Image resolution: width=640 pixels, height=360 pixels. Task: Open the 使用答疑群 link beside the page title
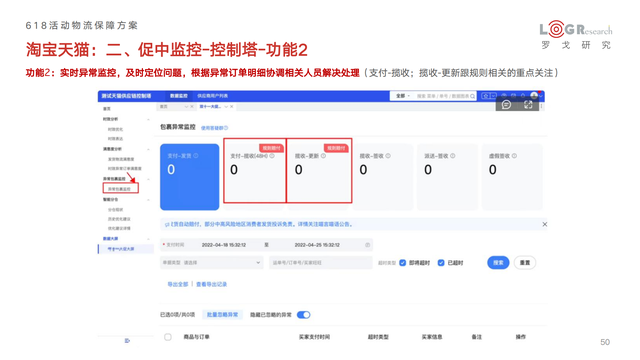214,128
